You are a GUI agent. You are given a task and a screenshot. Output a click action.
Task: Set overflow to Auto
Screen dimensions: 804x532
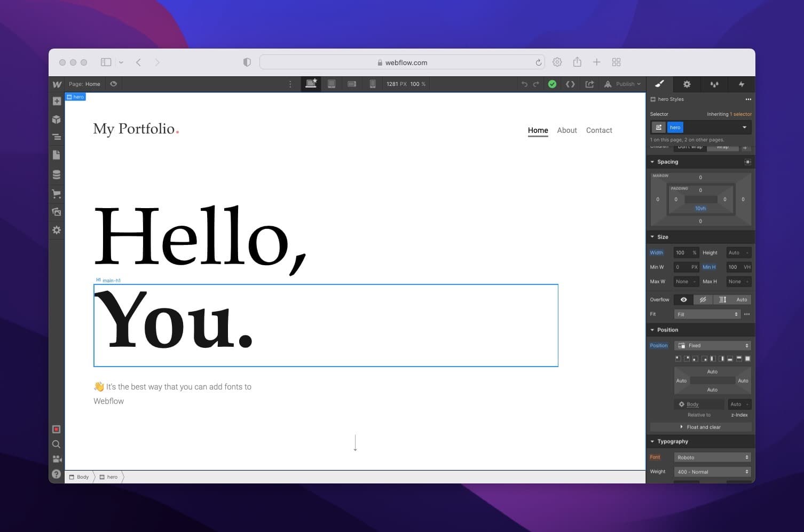[742, 300]
